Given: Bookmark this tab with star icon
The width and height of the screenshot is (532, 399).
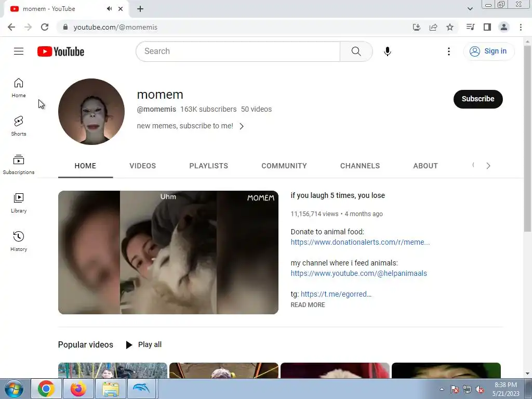Looking at the screenshot, I should (x=450, y=27).
